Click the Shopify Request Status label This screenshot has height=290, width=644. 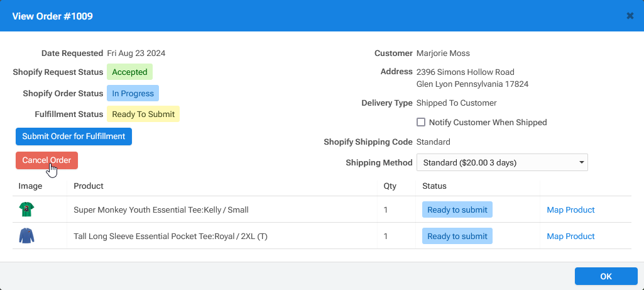click(x=58, y=72)
